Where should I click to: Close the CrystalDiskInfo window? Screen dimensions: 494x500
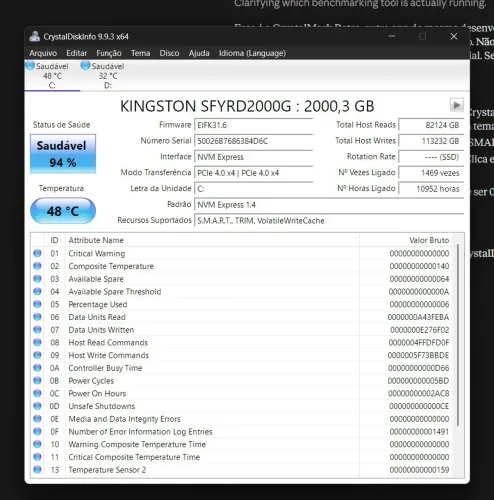[454, 36]
